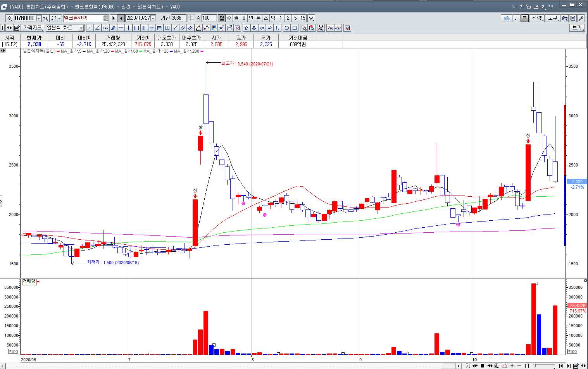The width and height of the screenshot is (588, 369).
Task: Click the zoom area magnifier tool
Action: pyautogui.click(x=304, y=28)
